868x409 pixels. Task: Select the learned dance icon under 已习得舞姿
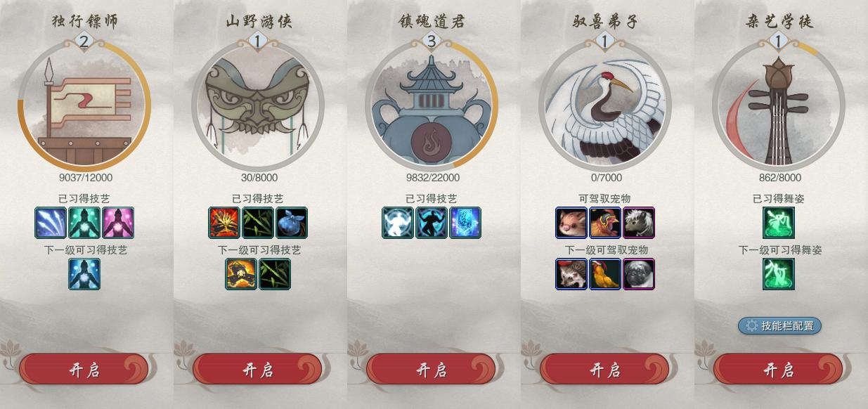pyautogui.click(x=779, y=223)
